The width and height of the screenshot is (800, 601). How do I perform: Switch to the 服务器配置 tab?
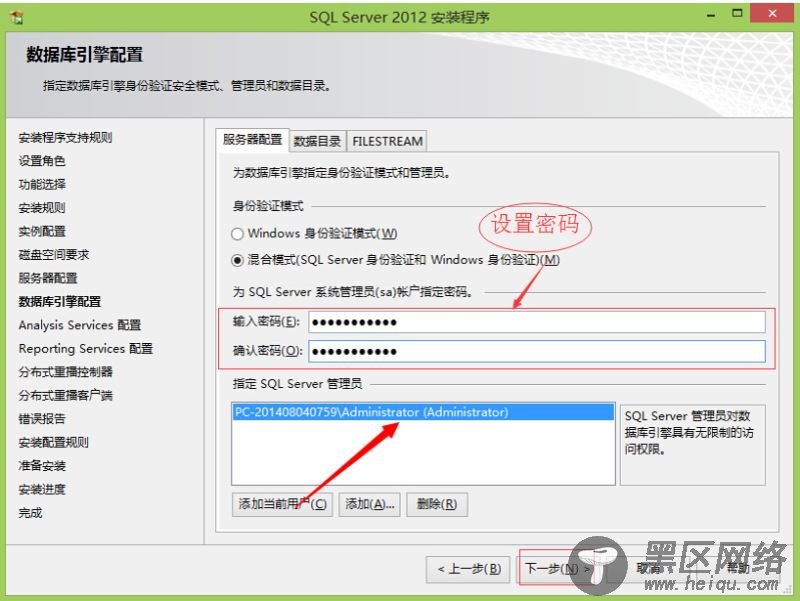[x=253, y=140]
